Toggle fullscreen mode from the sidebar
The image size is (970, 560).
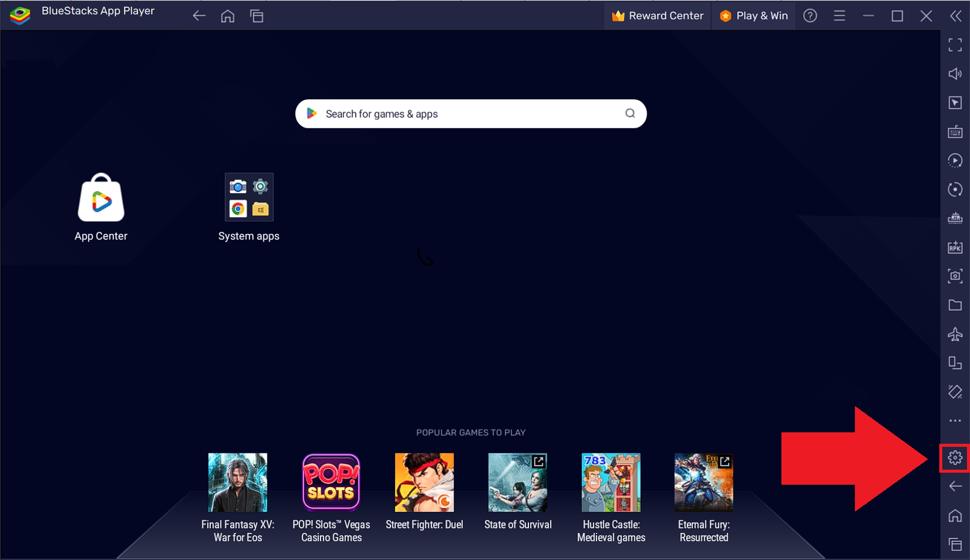tap(955, 45)
